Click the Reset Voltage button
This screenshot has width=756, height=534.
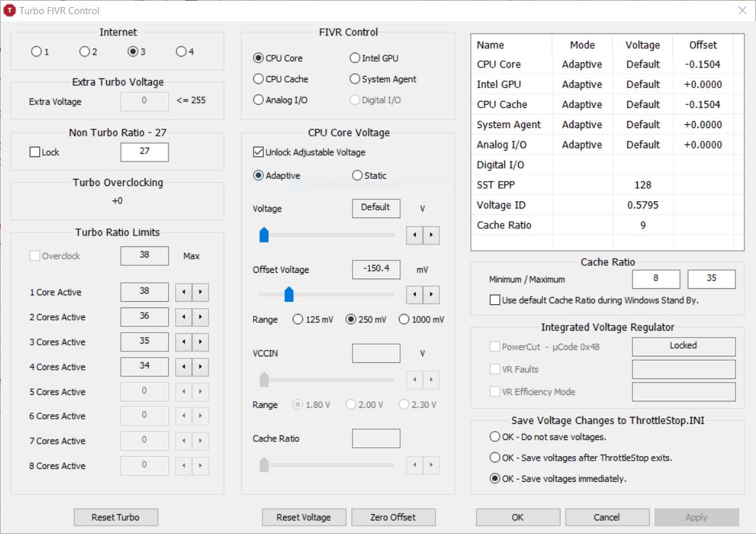304,517
